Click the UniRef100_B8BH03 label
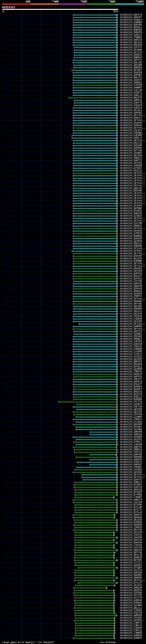This screenshot has width=146, height=644. [131, 57]
